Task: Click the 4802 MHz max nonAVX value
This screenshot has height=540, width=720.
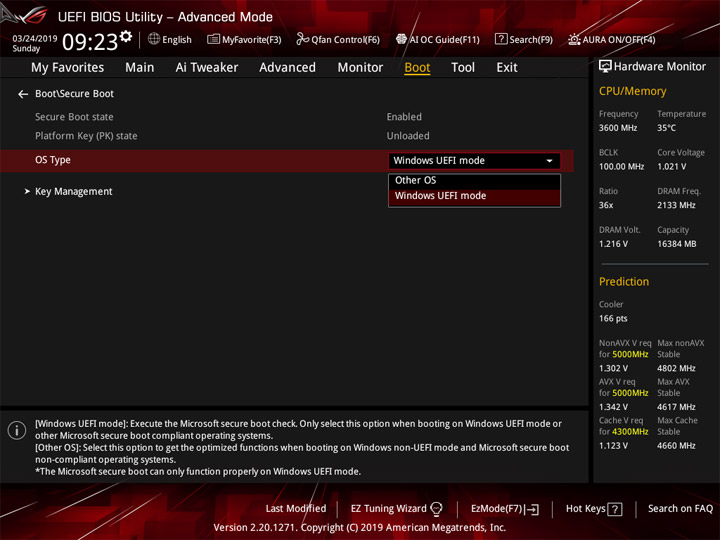Action: 676,368
